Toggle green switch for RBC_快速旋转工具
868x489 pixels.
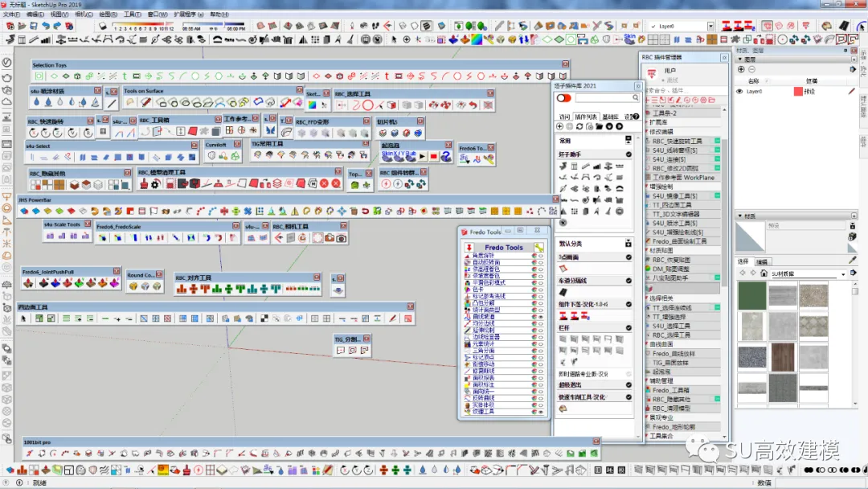tap(718, 142)
